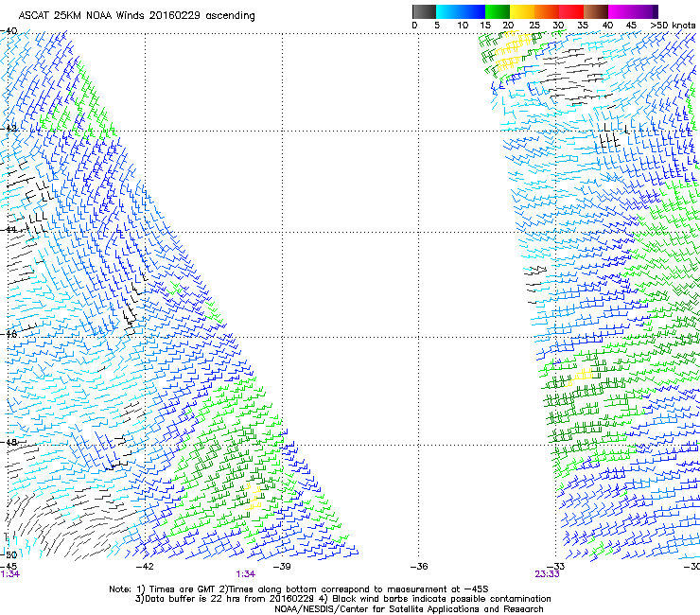Screen dimensions: 700x615
Task: Click the '-45' longitude label on the bottom axis
Action: [x=9, y=566]
